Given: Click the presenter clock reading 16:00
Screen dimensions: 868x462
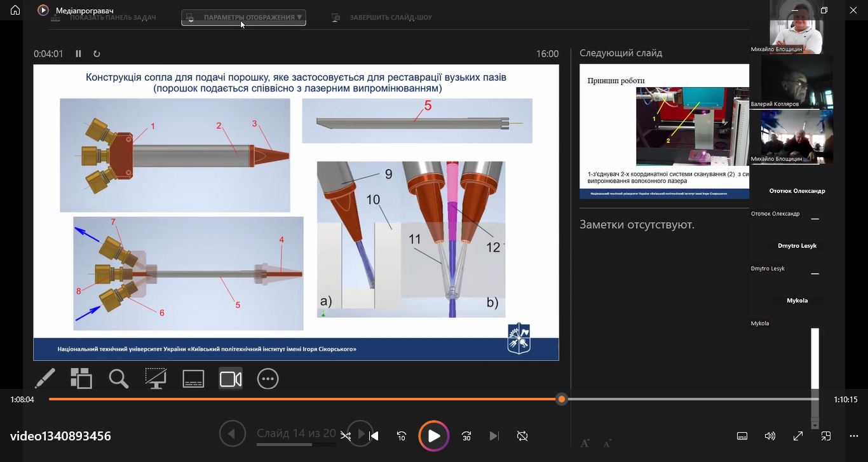Looking at the screenshot, I should point(547,54).
